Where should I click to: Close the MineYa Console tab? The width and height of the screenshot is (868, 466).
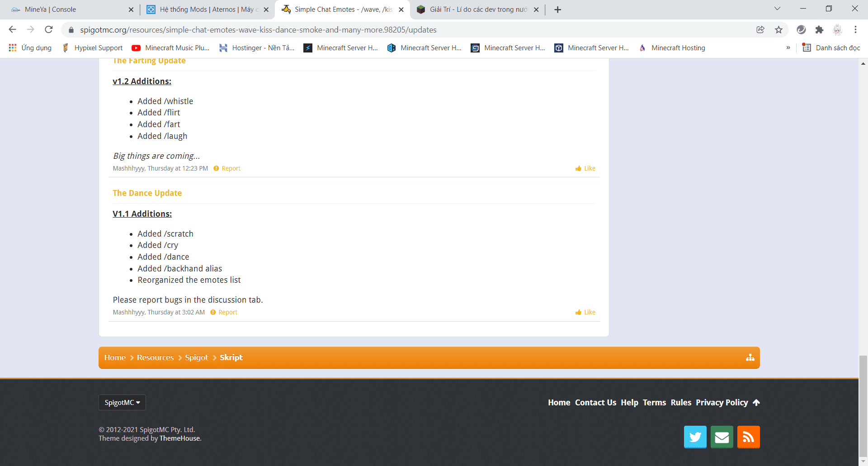[131, 10]
